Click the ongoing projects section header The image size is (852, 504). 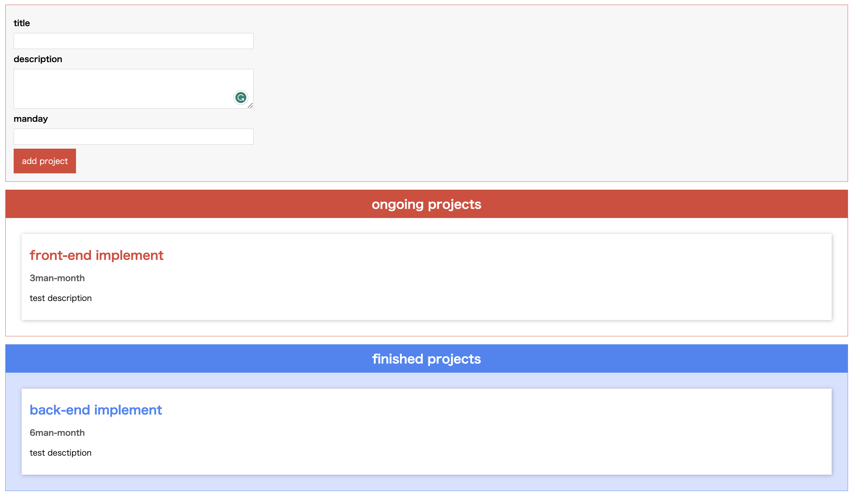(426, 204)
